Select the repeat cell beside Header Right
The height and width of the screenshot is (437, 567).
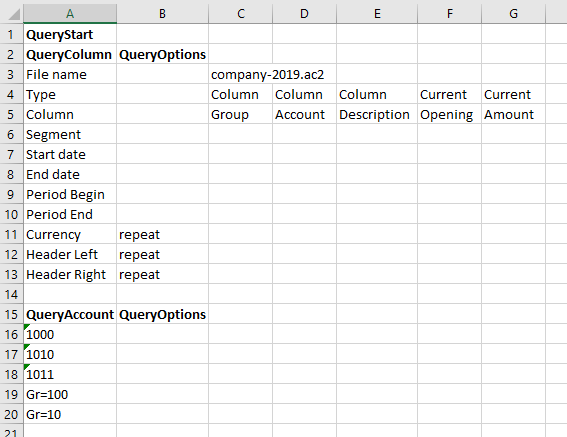point(162,275)
